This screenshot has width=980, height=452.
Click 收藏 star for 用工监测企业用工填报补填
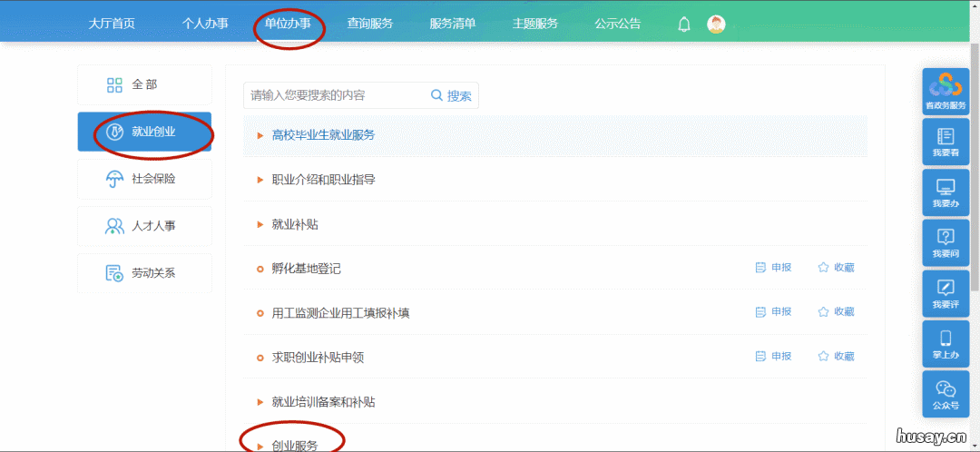[823, 312]
